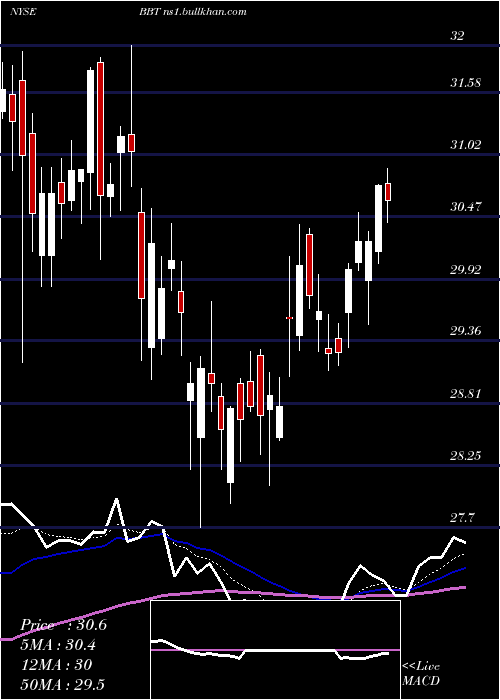This screenshot has height=700, width=500.
Task: Click the MACD inset chart panel
Action: pyautogui.click(x=275, y=650)
